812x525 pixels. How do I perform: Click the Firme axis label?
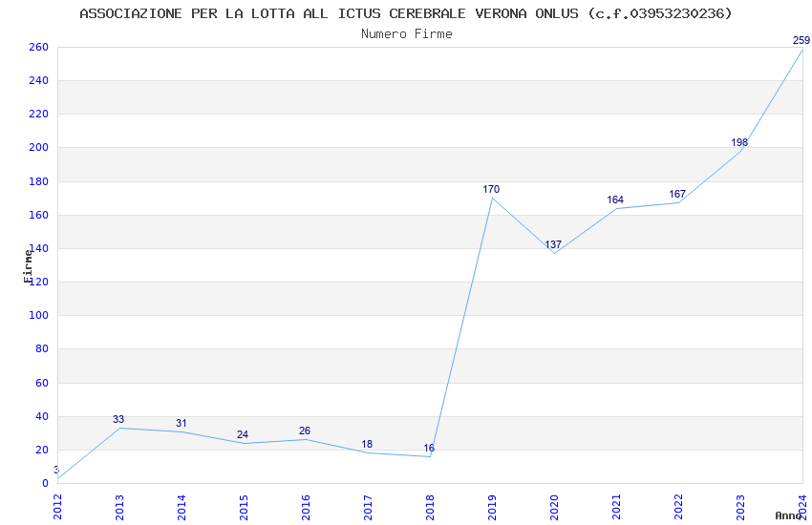pos(28,266)
